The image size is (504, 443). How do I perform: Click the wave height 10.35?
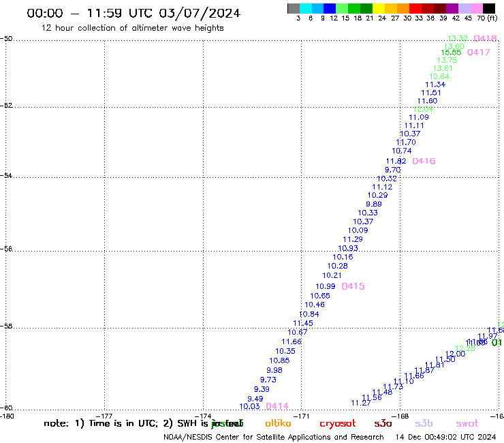pos(285,351)
